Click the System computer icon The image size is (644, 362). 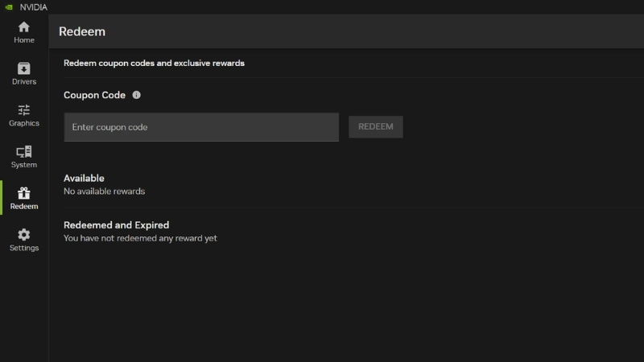point(24,151)
